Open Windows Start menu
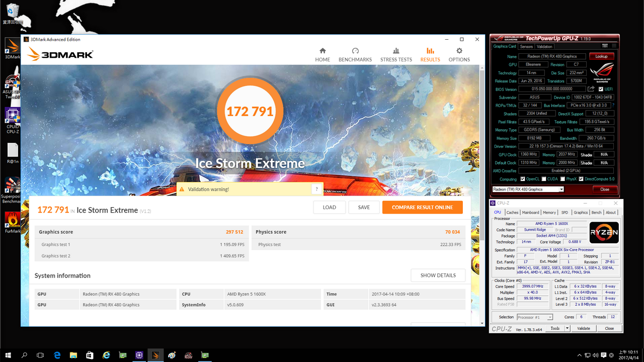The height and width of the screenshot is (362, 644). [8, 355]
